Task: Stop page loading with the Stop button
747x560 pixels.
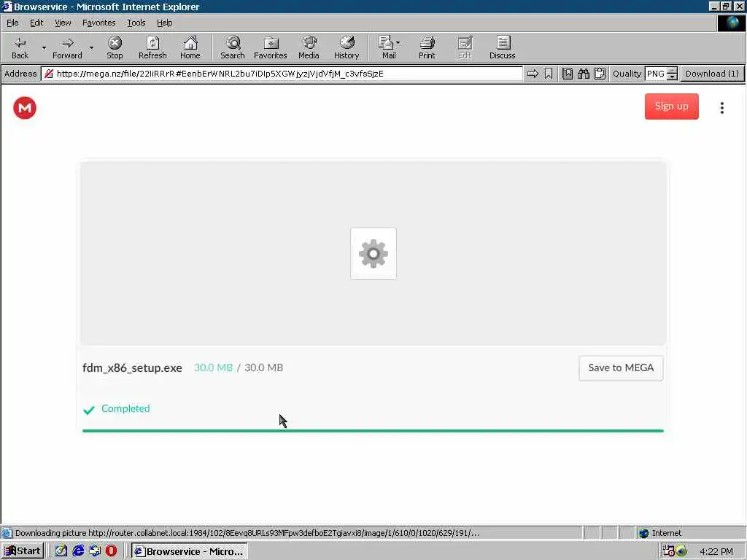Action: coord(115,47)
